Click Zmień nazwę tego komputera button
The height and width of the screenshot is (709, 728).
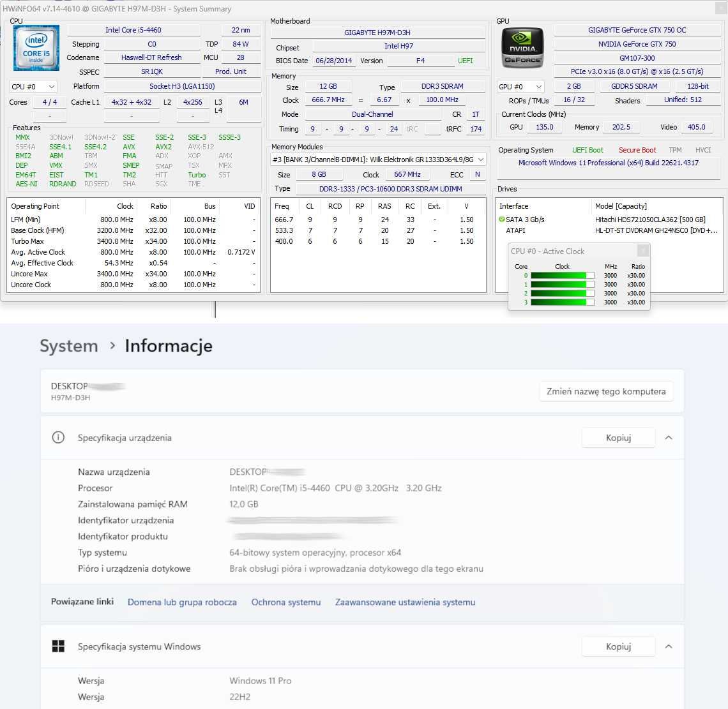pyautogui.click(x=606, y=391)
